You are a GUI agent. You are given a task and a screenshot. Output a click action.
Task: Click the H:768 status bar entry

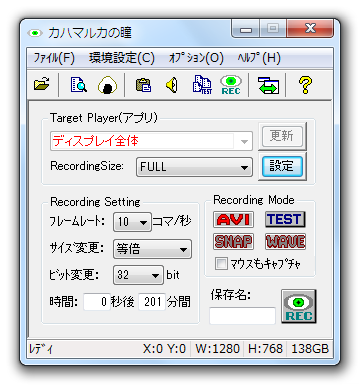tap(265, 349)
